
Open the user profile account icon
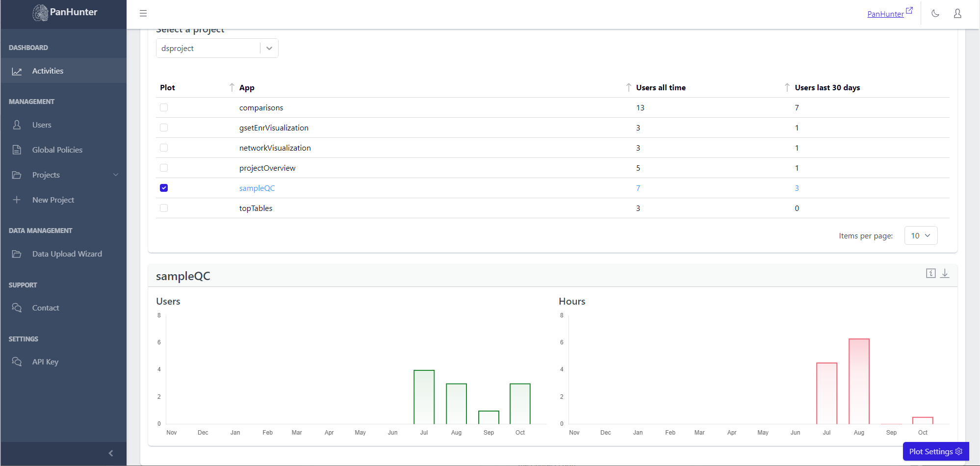click(x=957, y=14)
